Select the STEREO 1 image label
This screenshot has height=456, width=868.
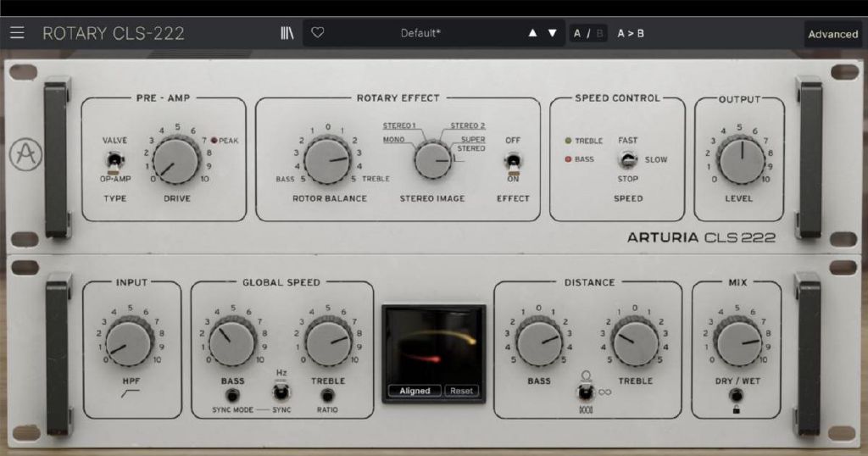pyautogui.click(x=398, y=125)
